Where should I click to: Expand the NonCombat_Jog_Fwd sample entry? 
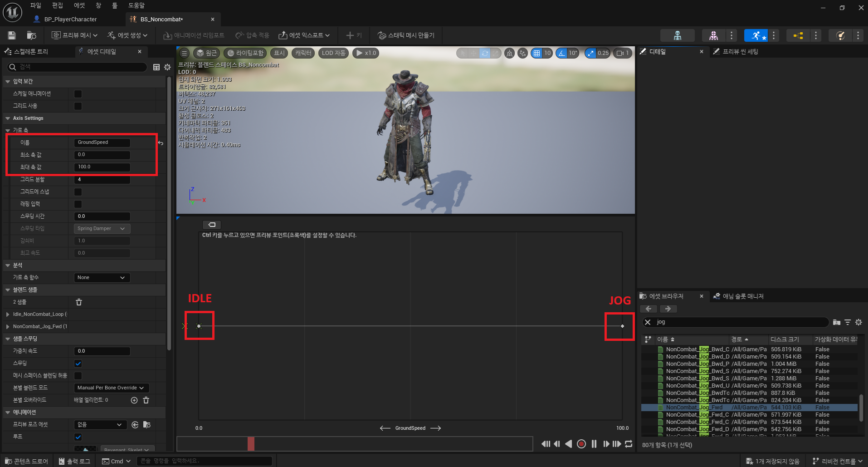pos(8,327)
